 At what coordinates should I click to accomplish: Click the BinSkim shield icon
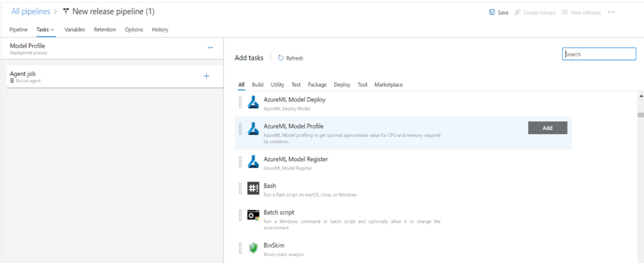coord(253,248)
